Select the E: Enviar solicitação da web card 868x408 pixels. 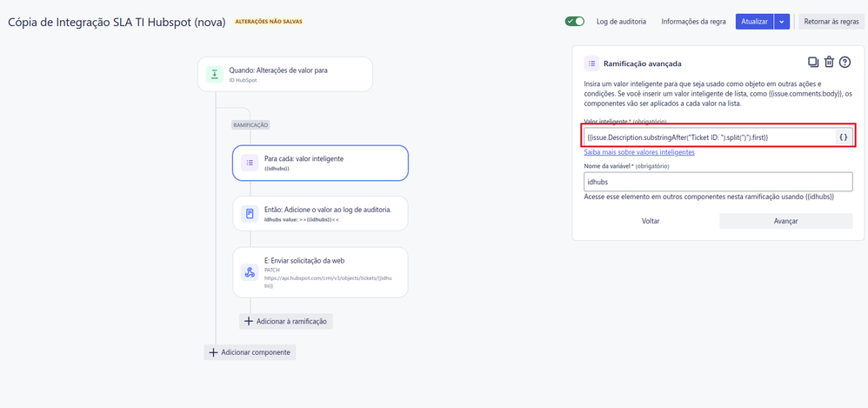point(320,272)
